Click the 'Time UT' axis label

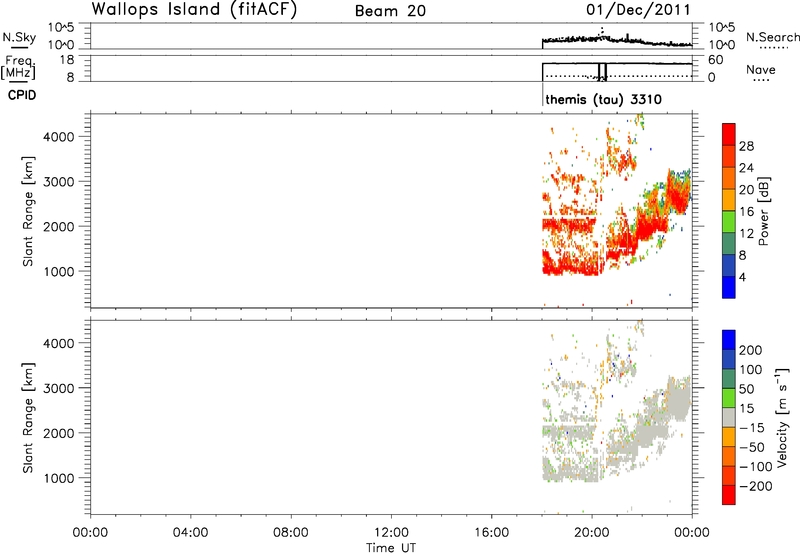pos(391,548)
